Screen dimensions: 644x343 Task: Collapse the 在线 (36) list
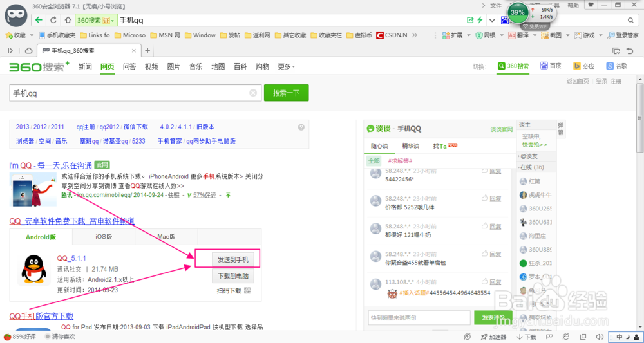tap(535, 167)
